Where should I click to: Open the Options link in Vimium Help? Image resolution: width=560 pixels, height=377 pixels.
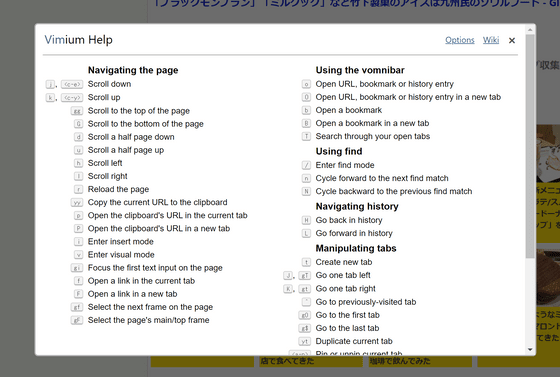(460, 40)
